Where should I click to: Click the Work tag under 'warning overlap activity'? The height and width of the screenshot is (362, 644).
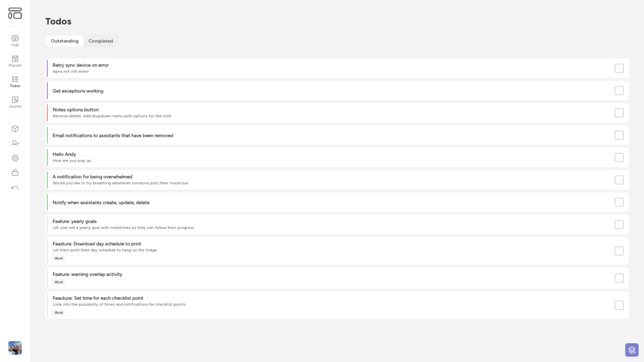pyautogui.click(x=58, y=282)
